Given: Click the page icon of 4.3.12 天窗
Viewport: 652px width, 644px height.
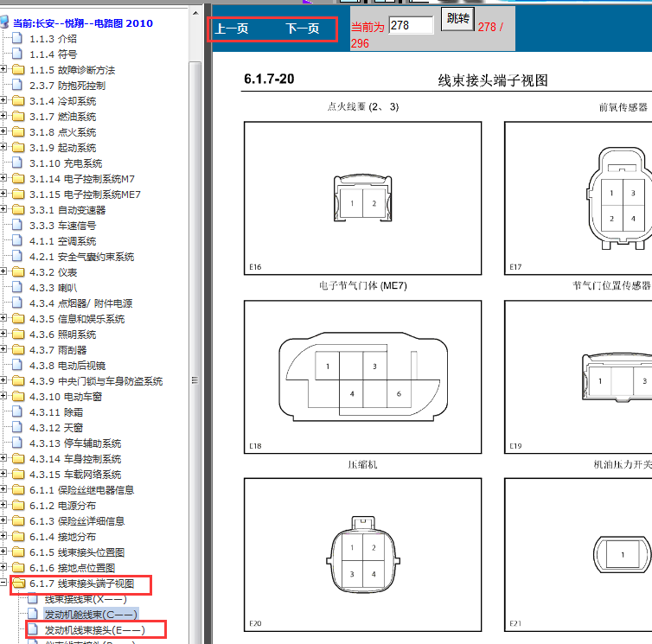Looking at the screenshot, I should pyautogui.click(x=17, y=427).
